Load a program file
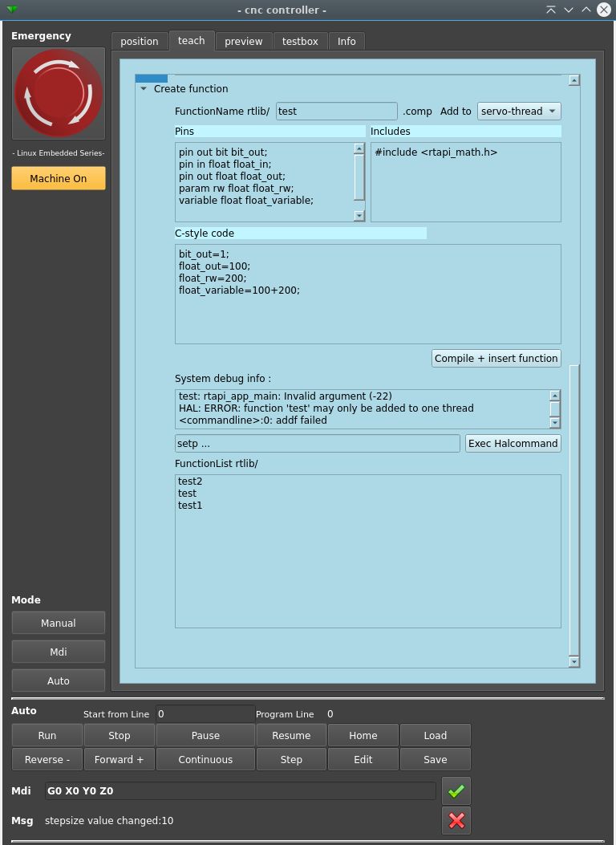This screenshot has width=616, height=845. click(x=435, y=735)
